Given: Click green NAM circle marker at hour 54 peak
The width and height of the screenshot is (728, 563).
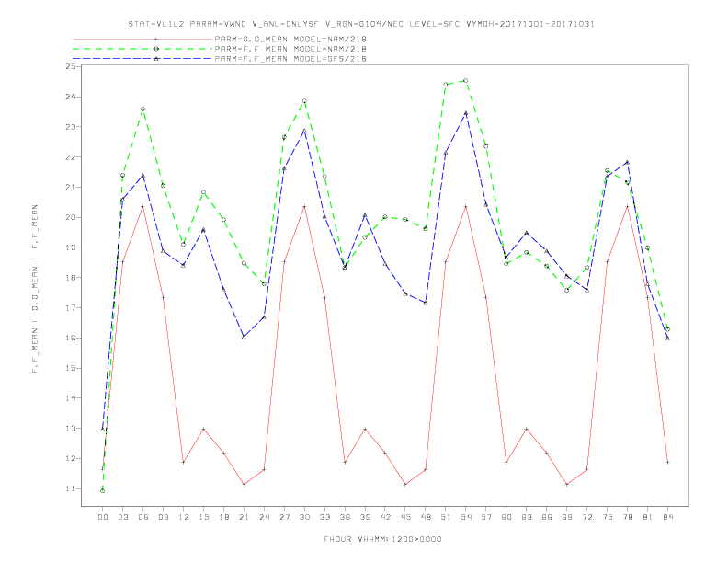Looking at the screenshot, I should pos(466,80).
